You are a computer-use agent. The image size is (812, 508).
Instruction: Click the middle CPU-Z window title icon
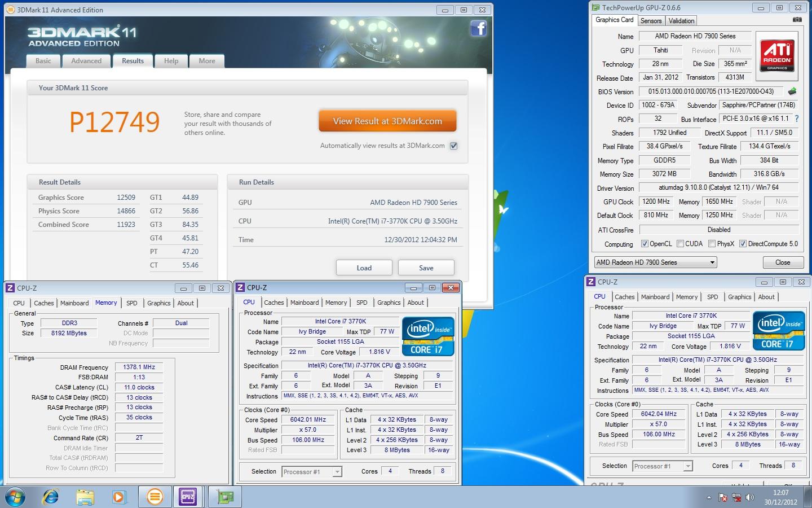[240, 287]
